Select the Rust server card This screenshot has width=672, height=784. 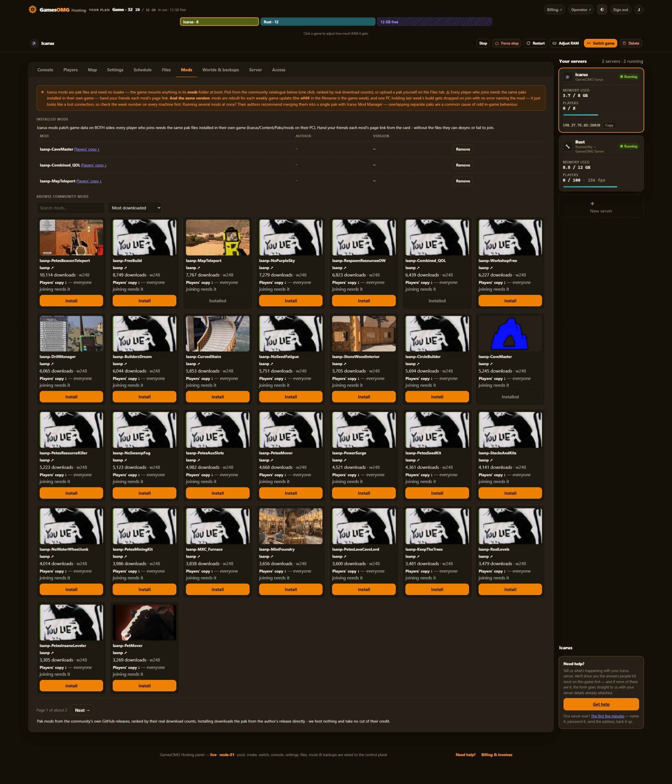(601, 163)
